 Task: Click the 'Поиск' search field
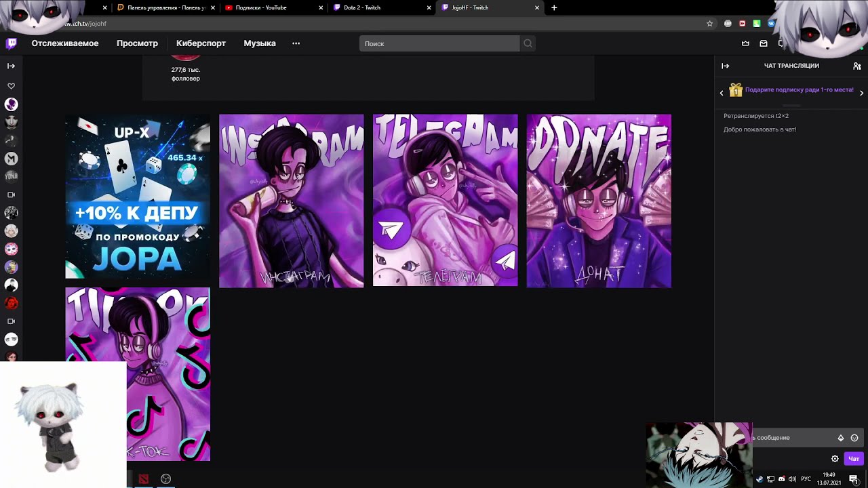click(x=439, y=43)
